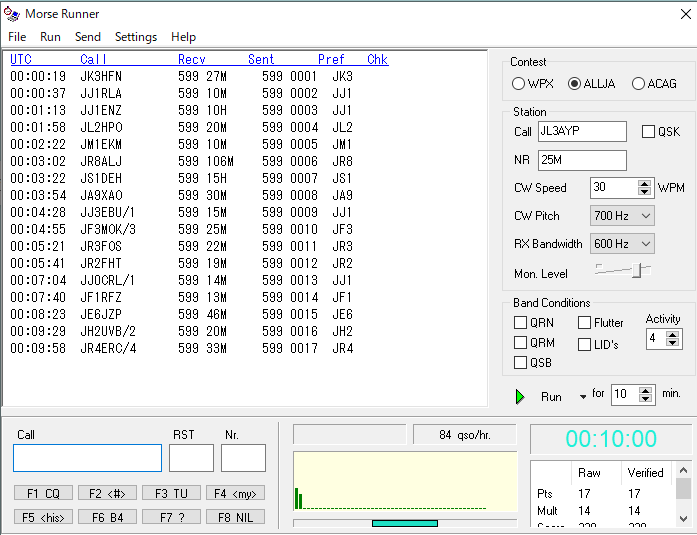The width and height of the screenshot is (697, 535).
Task: Select the JR8ALJ log entry
Action: [x=181, y=161]
